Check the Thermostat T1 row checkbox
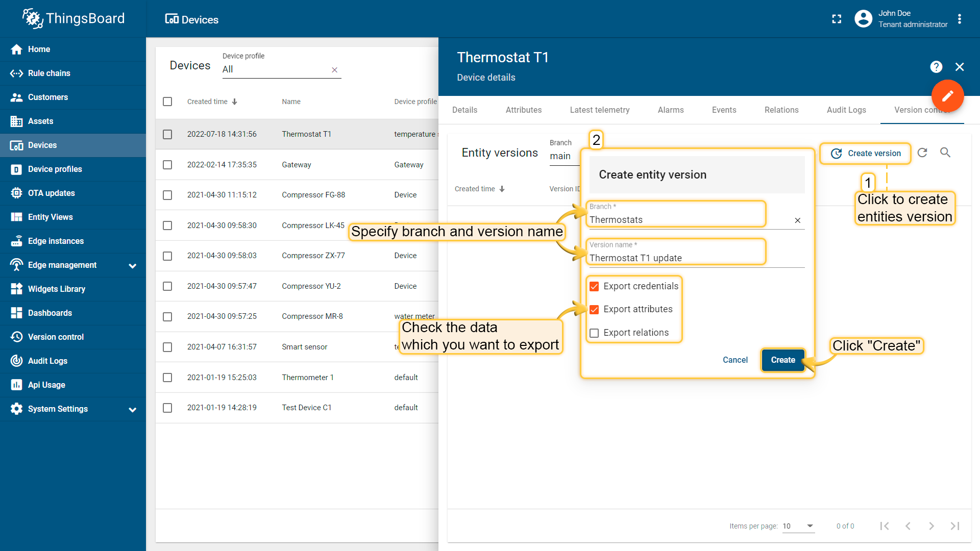The image size is (980, 551). coord(167,134)
